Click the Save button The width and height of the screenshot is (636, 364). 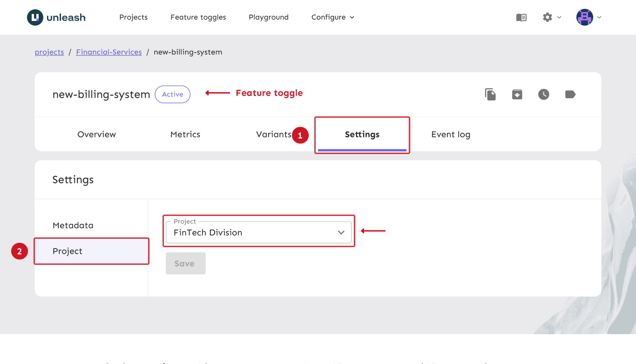185,263
